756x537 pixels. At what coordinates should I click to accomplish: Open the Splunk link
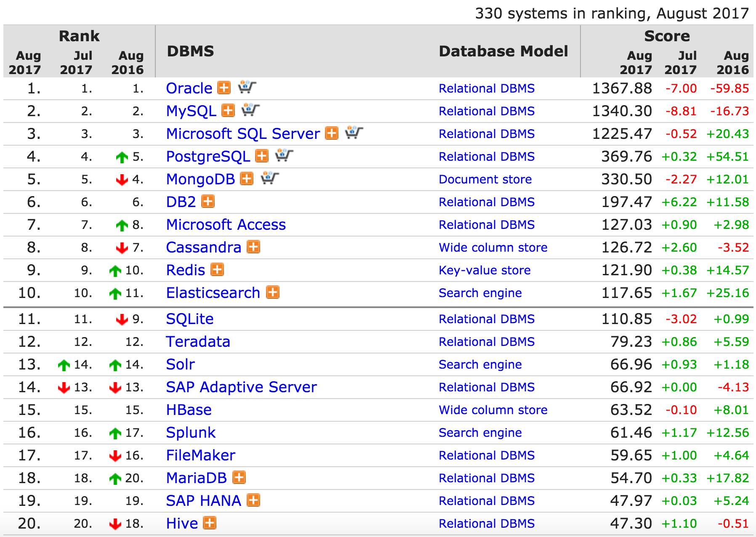coord(191,433)
